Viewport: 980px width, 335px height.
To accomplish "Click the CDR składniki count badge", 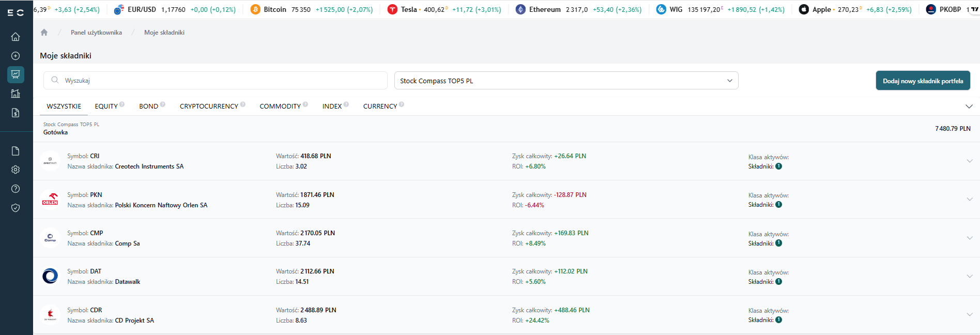I will [x=778, y=320].
